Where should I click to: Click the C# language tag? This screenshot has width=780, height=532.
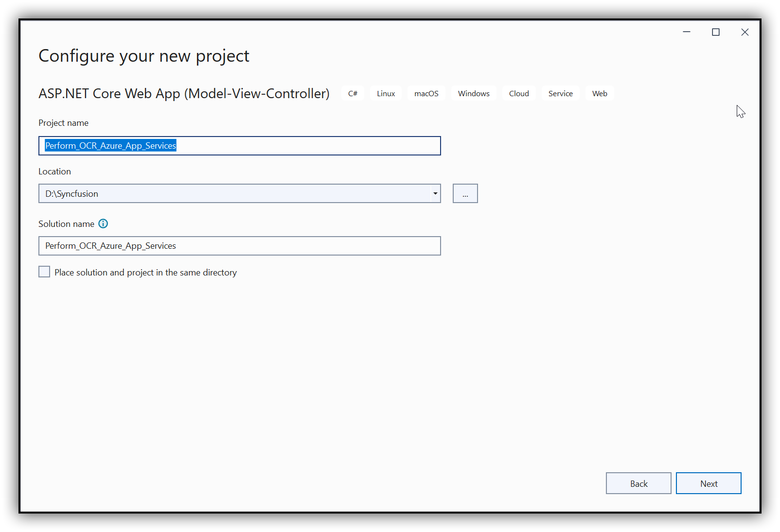coord(353,93)
